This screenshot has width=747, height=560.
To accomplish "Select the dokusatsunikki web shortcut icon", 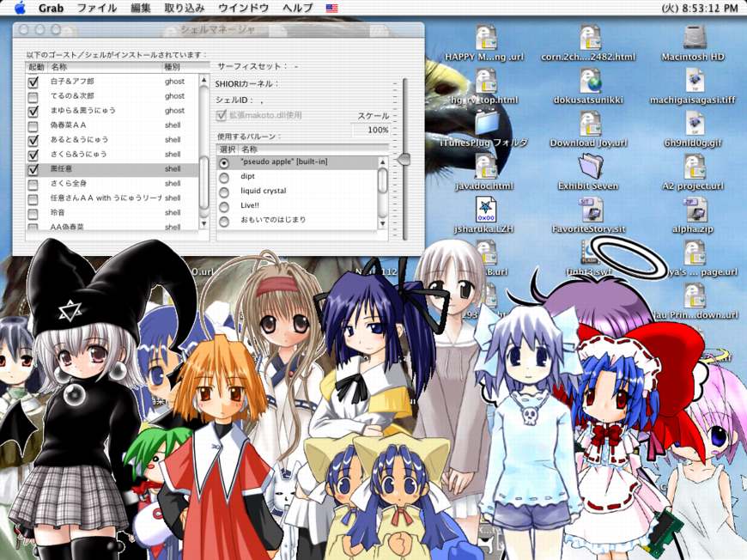I will pyautogui.click(x=589, y=81).
